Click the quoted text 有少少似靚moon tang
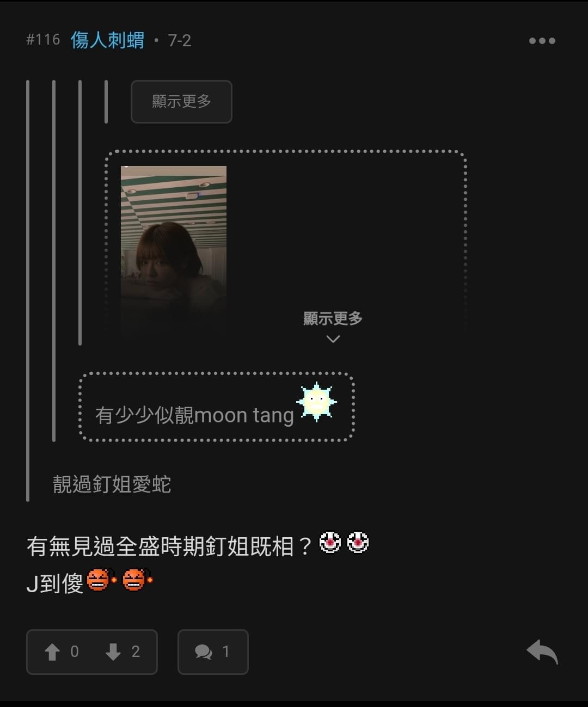 click(194, 415)
